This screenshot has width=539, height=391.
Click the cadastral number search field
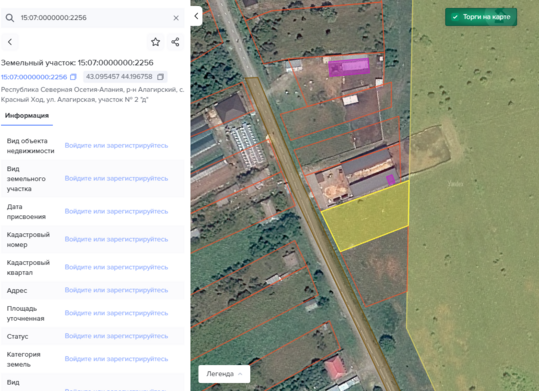click(93, 18)
